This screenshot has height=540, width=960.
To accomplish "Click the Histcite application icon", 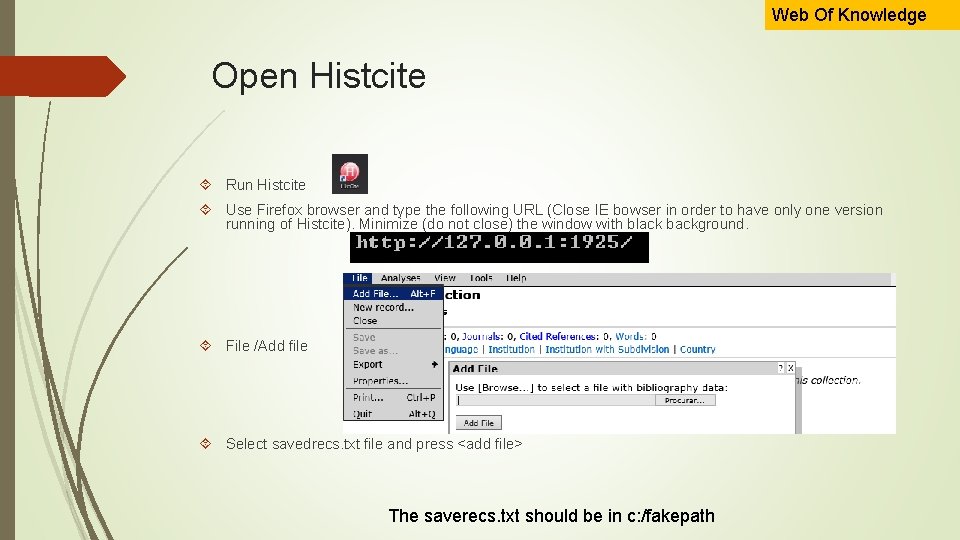I will [350, 174].
